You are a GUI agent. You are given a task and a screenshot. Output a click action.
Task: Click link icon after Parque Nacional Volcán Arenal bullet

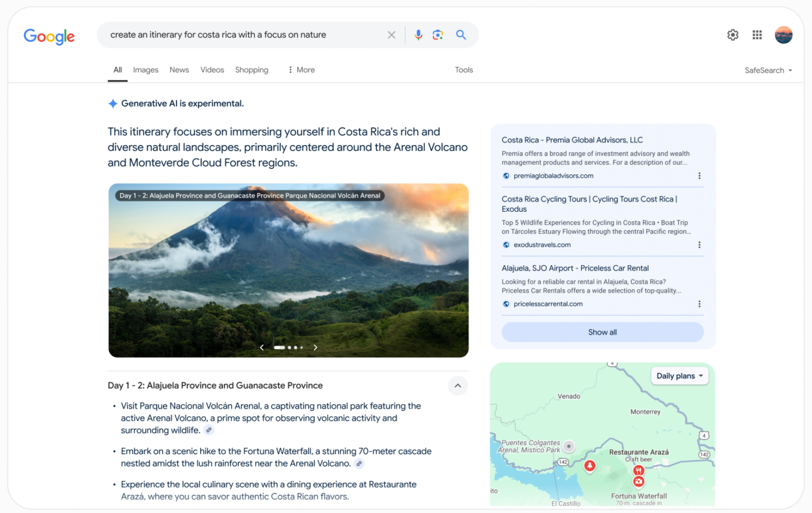pyautogui.click(x=209, y=430)
